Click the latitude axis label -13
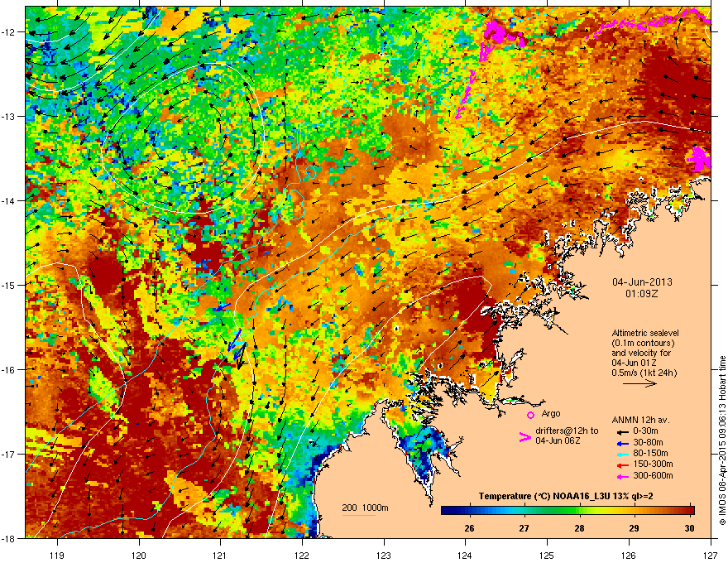 [9, 116]
